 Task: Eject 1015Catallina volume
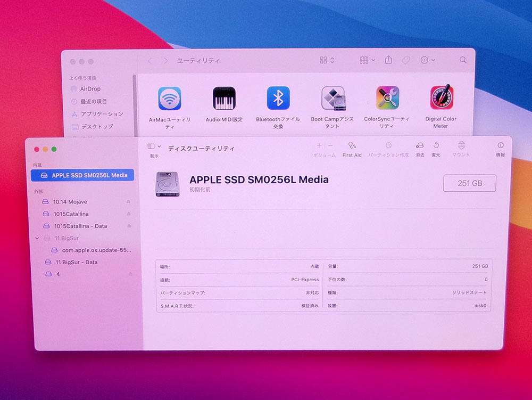click(x=129, y=214)
